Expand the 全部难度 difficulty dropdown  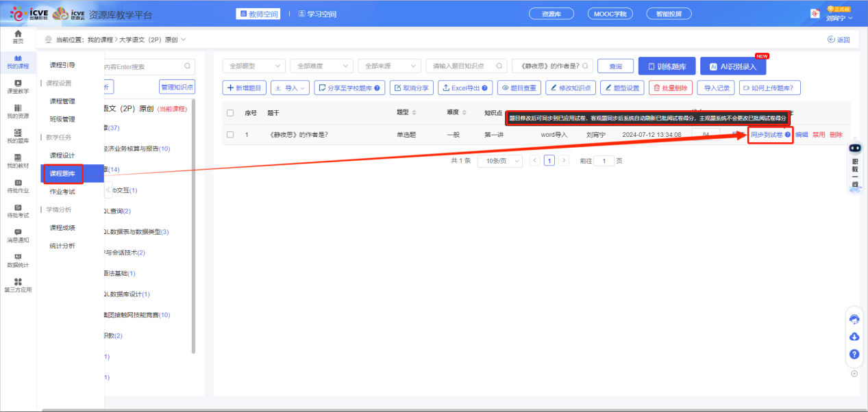point(321,66)
